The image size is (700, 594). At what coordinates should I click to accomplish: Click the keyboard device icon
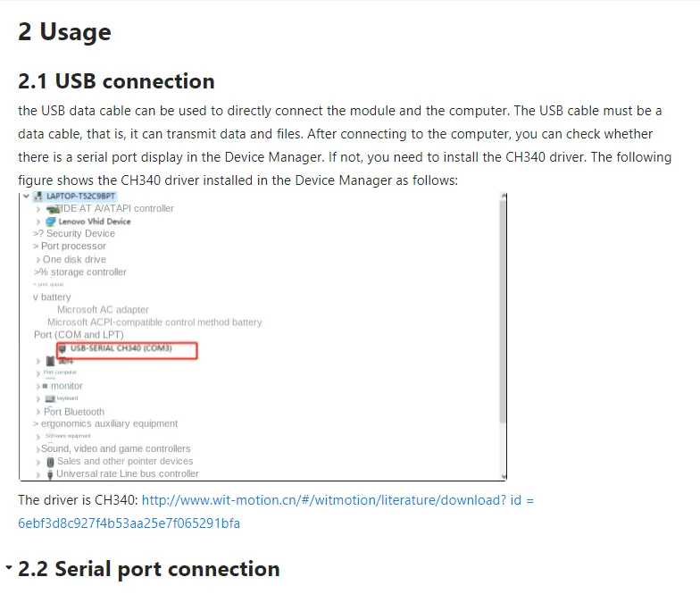[x=50, y=398]
